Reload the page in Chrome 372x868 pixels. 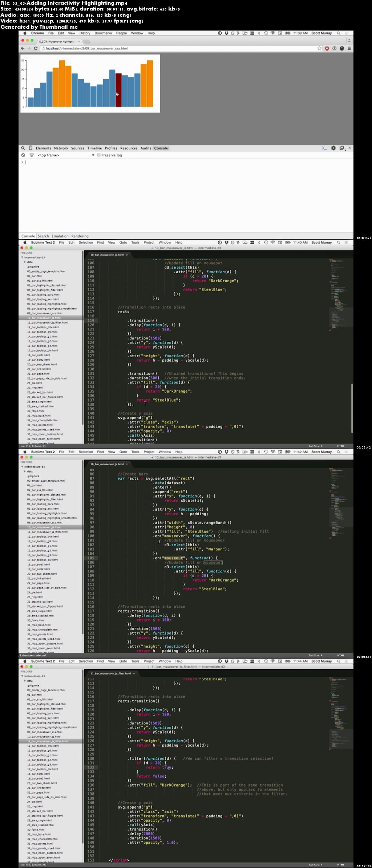36,48
